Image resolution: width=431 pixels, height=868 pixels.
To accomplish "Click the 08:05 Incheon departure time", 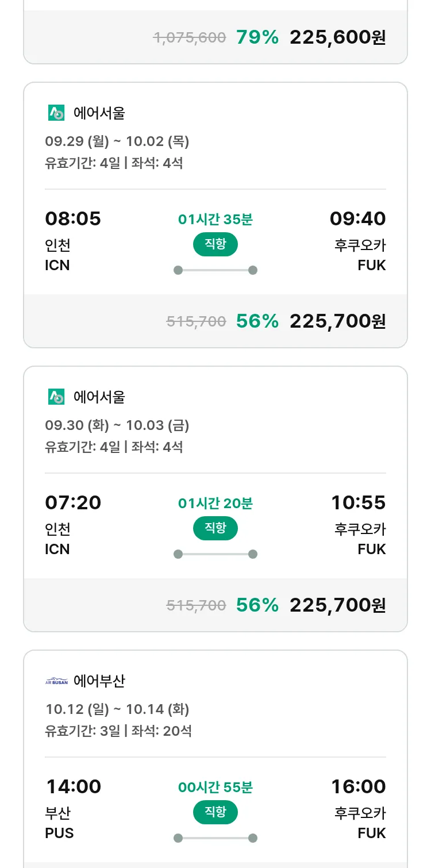I will click(73, 218).
